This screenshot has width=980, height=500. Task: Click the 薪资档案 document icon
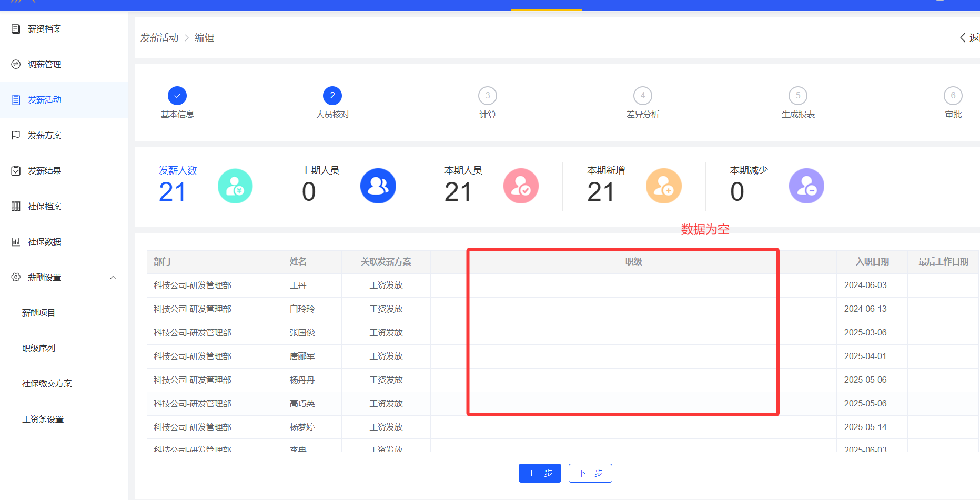pos(16,29)
